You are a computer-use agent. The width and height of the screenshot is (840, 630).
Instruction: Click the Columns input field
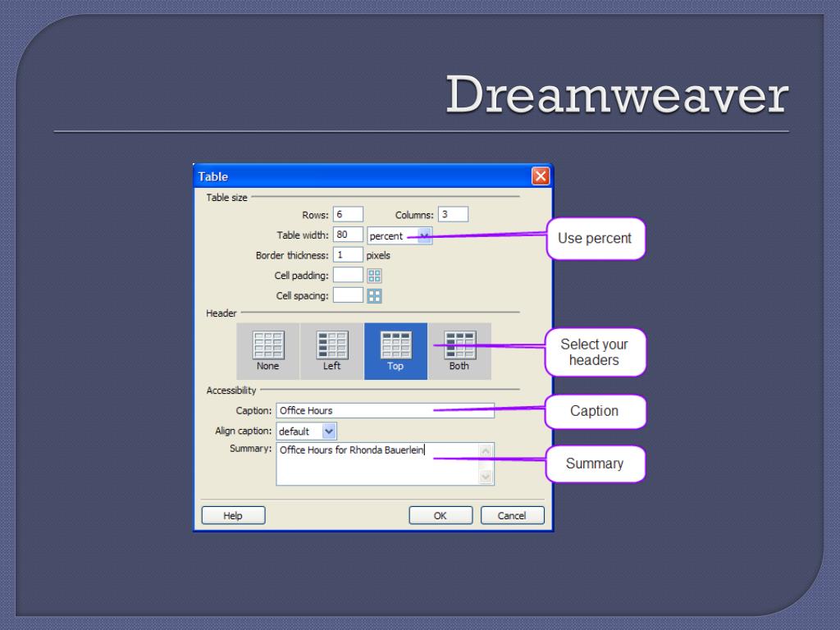[x=453, y=214]
